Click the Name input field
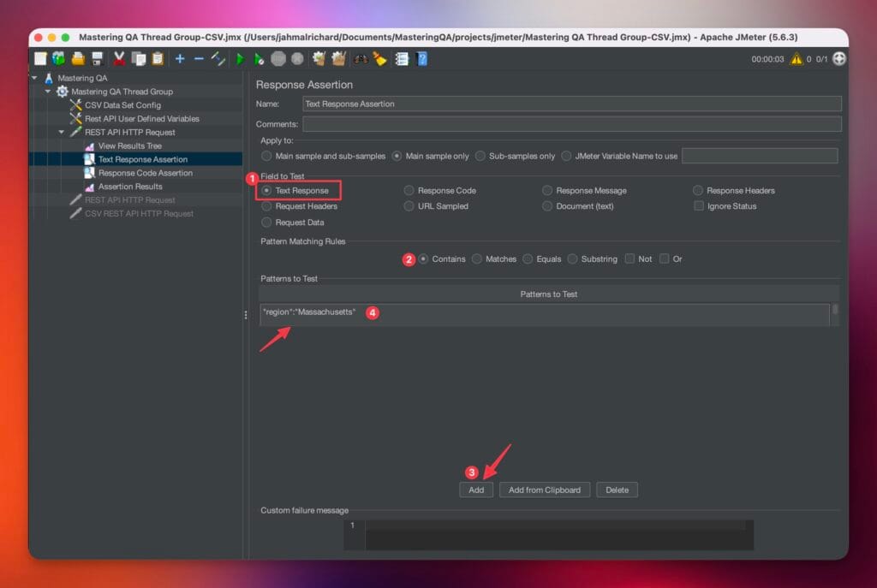This screenshot has width=877, height=588. [571, 104]
